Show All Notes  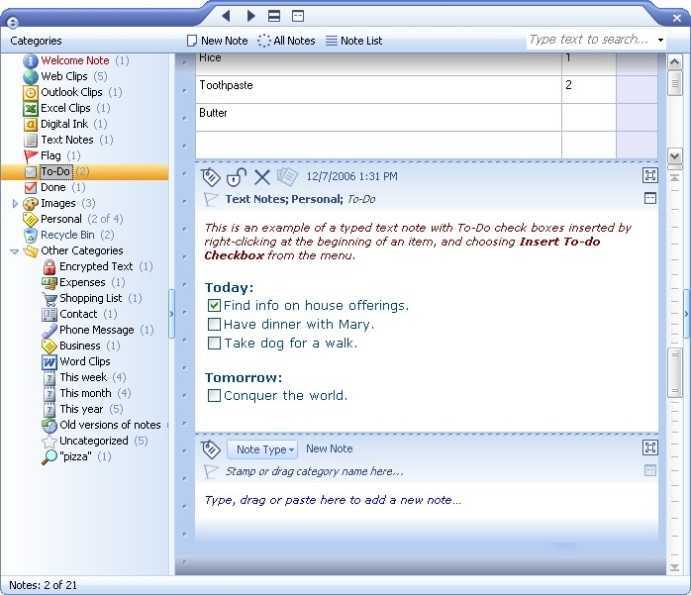click(x=286, y=41)
